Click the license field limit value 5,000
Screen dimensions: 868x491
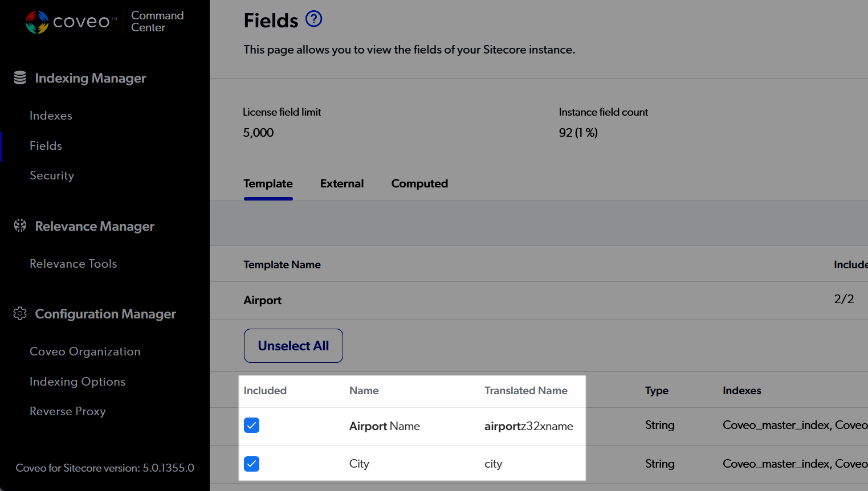(258, 133)
